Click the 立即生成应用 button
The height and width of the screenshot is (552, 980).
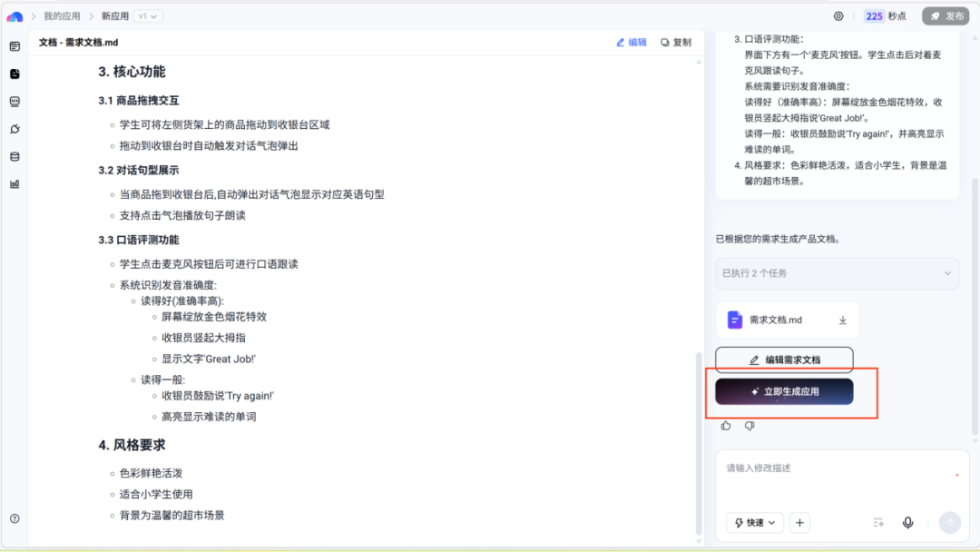[785, 391]
